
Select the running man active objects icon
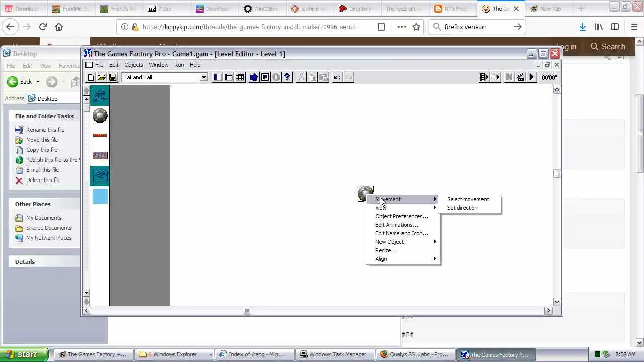point(100,95)
